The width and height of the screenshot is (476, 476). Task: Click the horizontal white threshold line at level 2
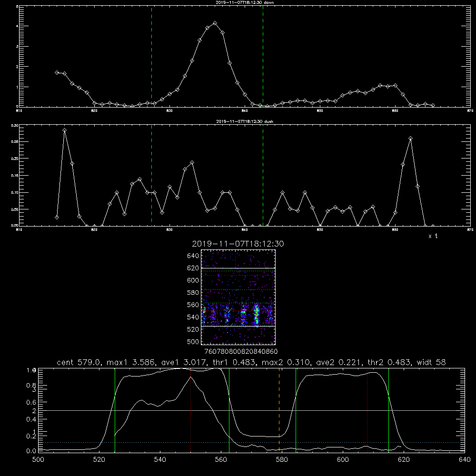(251, 410)
